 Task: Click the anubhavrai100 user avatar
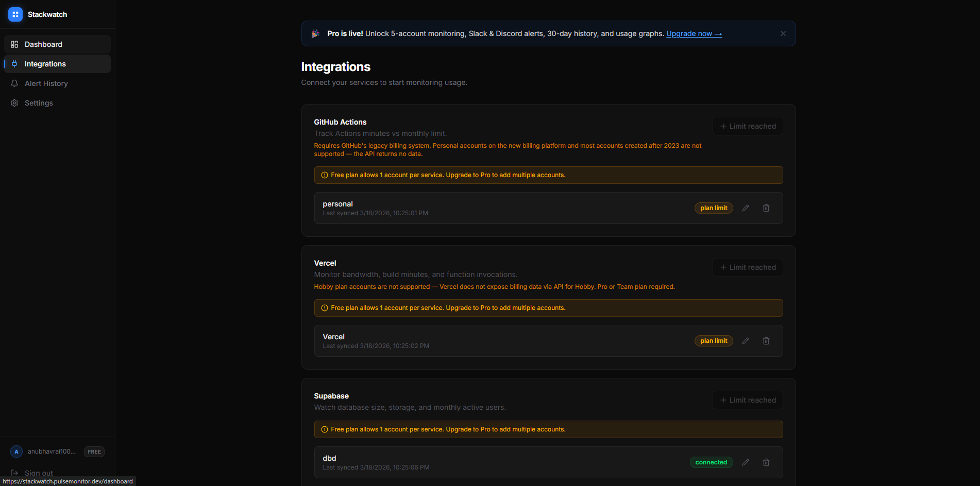click(16, 451)
